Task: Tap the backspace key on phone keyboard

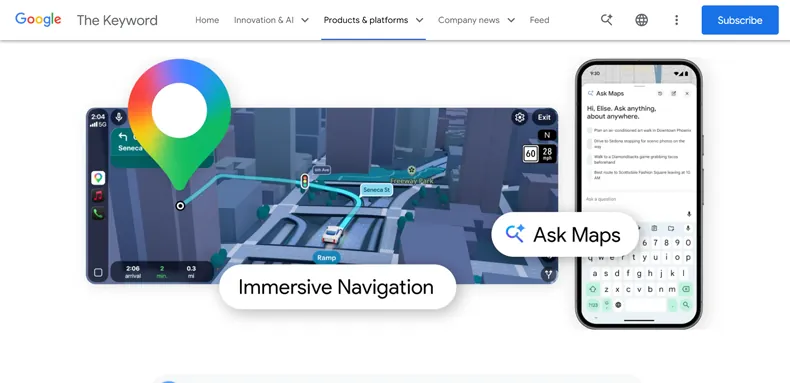Action: click(x=686, y=289)
